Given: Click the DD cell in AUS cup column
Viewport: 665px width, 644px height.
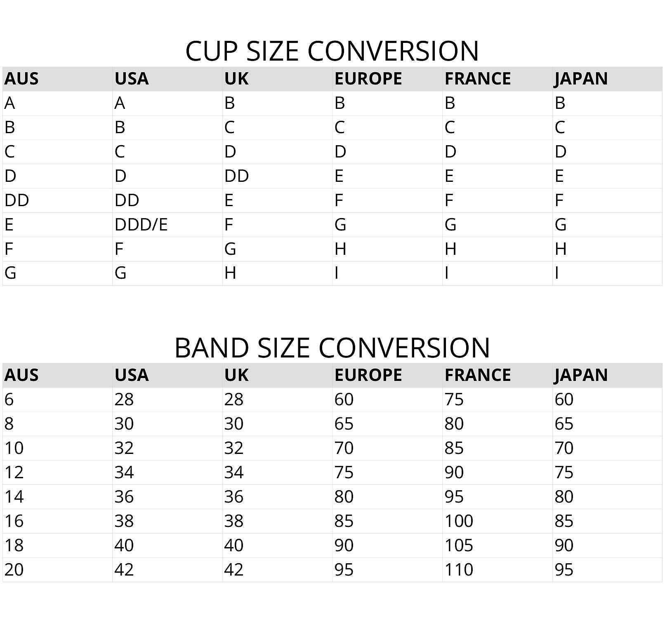Looking at the screenshot, I should pyautogui.click(x=17, y=200).
